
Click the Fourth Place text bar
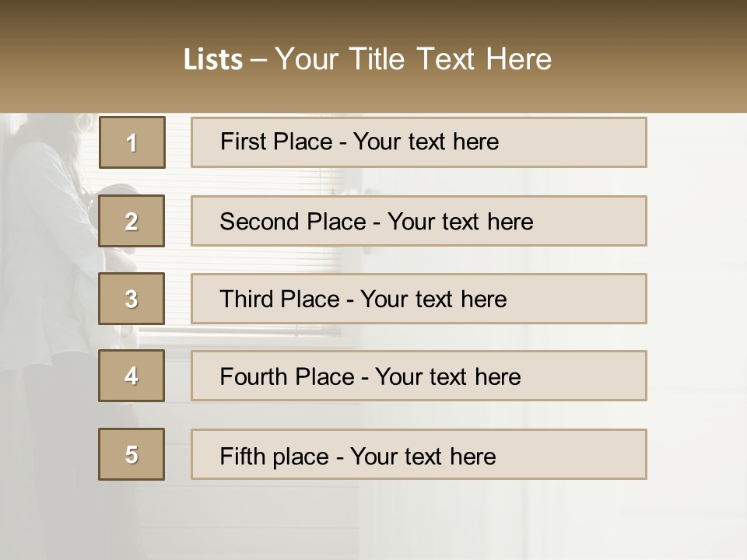point(419,376)
